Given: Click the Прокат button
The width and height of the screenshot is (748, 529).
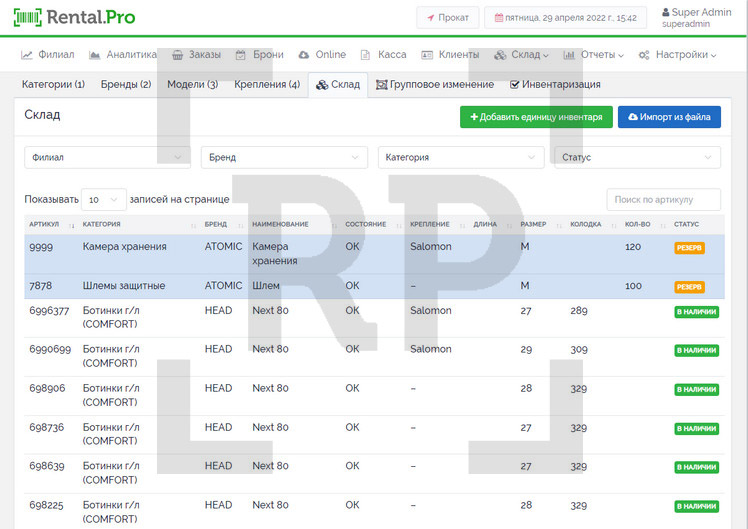Looking at the screenshot, I should 447,18.
